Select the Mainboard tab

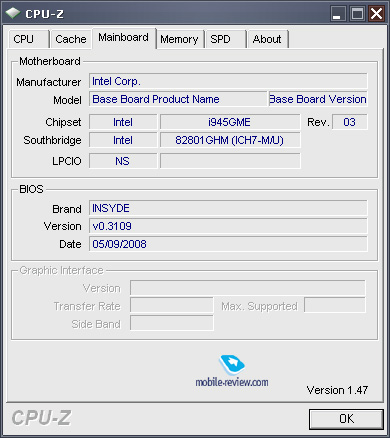[124, 38]
